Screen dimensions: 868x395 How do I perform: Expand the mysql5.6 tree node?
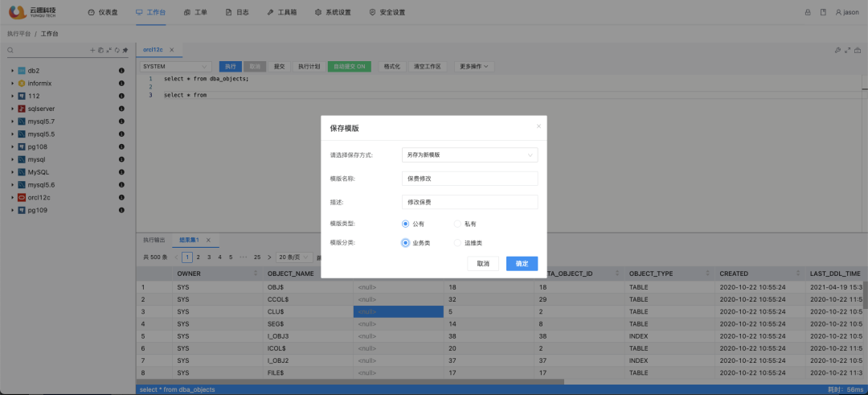12,185
